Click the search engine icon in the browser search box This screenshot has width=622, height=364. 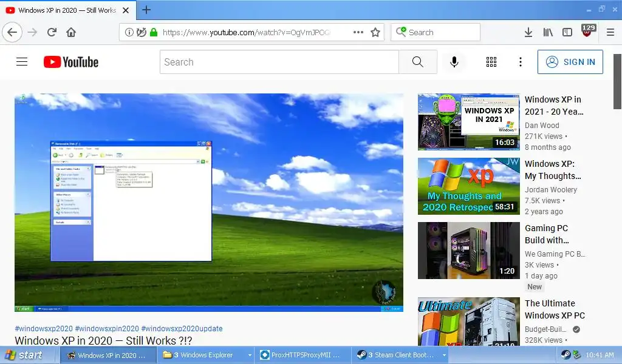tap(401, 32)
